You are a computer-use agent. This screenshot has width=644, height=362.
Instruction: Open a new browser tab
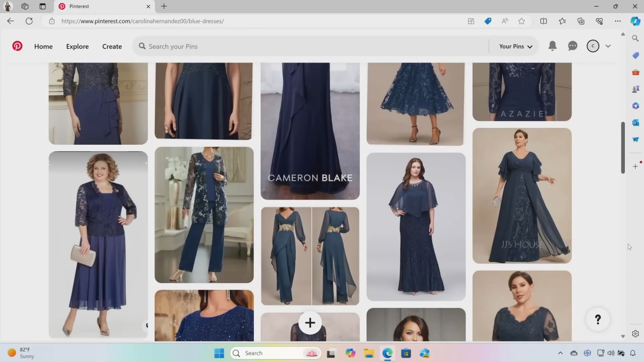point(164,6)
